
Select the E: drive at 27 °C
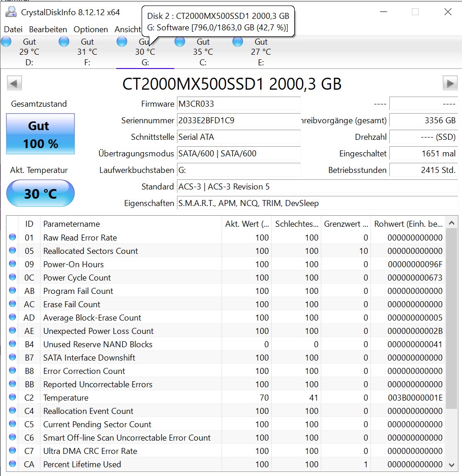[x=261, y=52]
